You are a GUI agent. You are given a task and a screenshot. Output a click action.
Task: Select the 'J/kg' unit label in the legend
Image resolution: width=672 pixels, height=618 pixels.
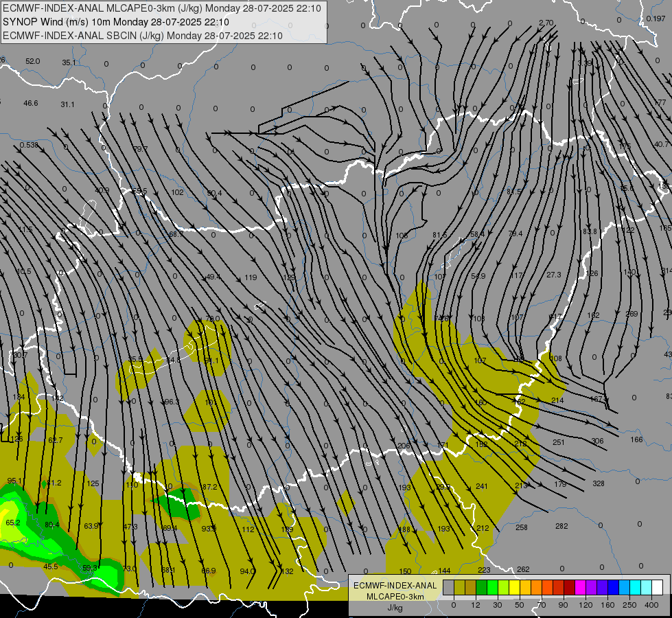[395, 608]
